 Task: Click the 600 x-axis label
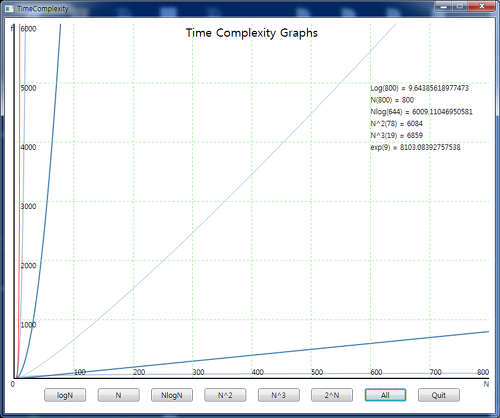tap(376, 372)
